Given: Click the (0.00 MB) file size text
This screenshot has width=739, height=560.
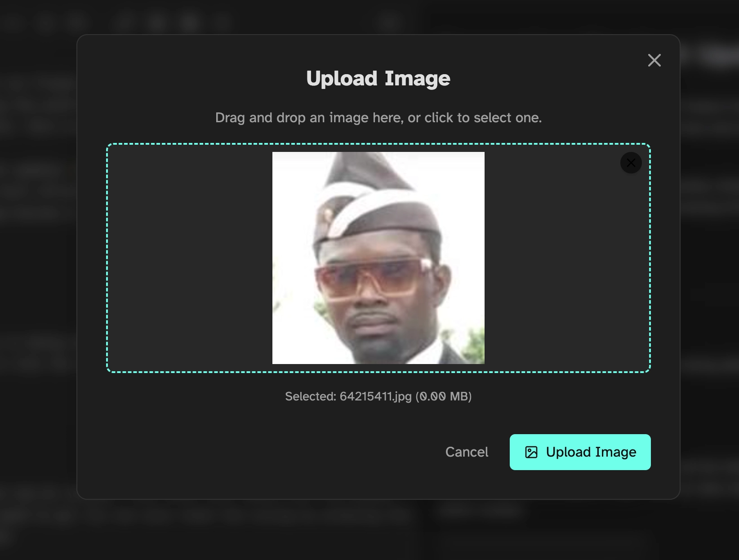Looking at the screenshot, I should tap(443, 396).
